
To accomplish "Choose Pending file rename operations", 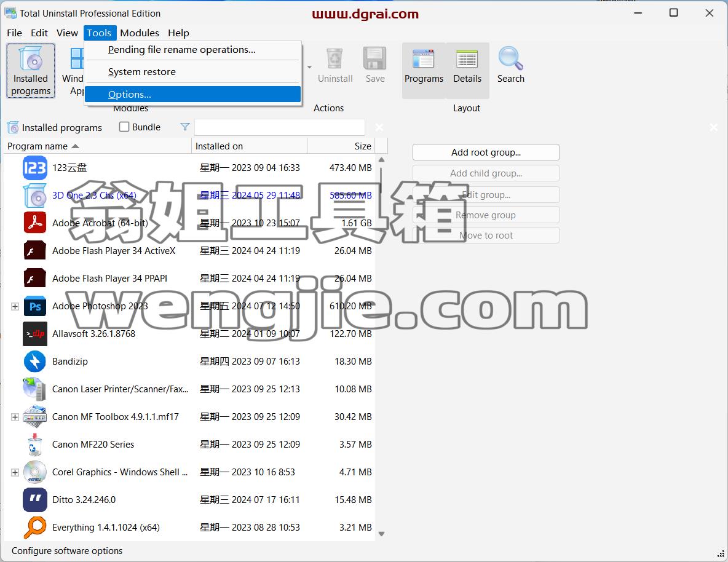I will pos(192,50).
